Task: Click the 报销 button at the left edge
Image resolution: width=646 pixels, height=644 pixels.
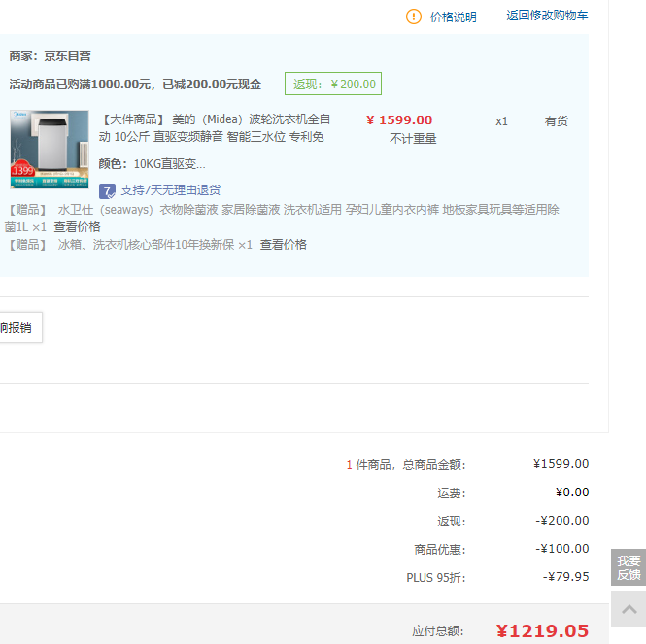Action: (20, 327)
